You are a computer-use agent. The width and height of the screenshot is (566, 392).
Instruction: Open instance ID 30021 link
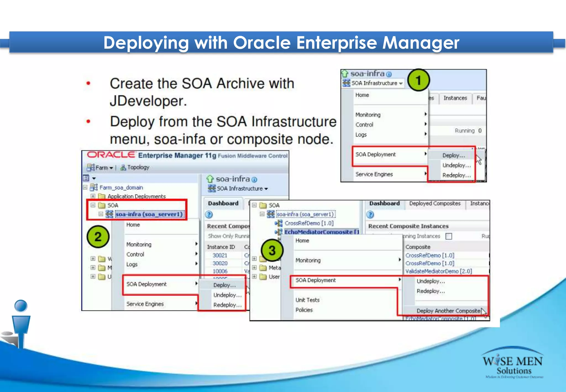[220, 255]
